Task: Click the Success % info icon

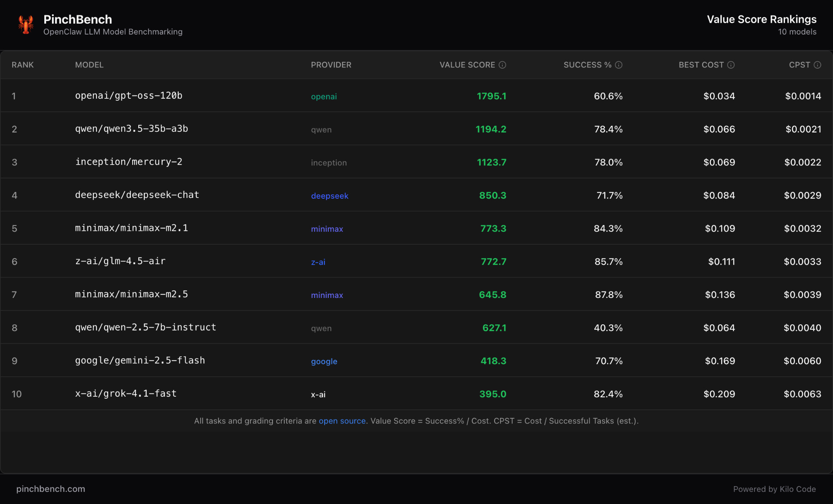Action: pos(619,65)
